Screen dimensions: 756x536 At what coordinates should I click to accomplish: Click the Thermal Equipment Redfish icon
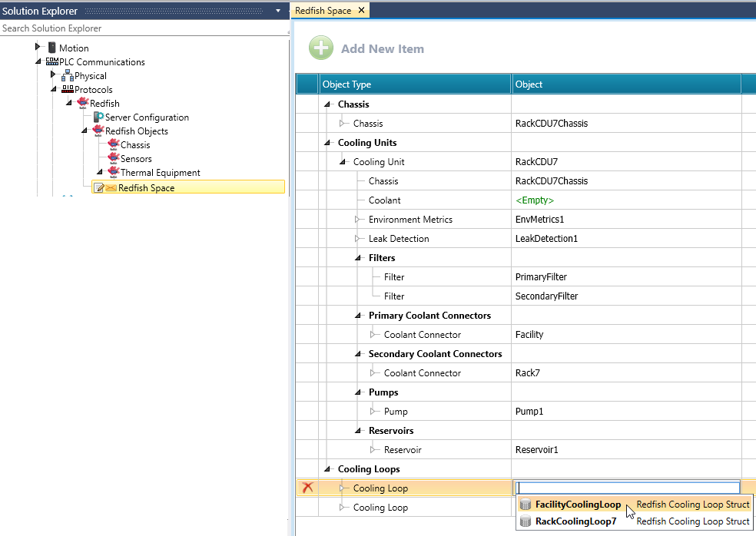tap(113, 173)
